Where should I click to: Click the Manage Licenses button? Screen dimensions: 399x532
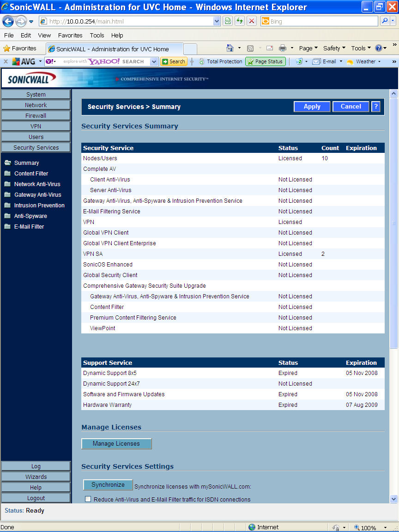(116, 444)
